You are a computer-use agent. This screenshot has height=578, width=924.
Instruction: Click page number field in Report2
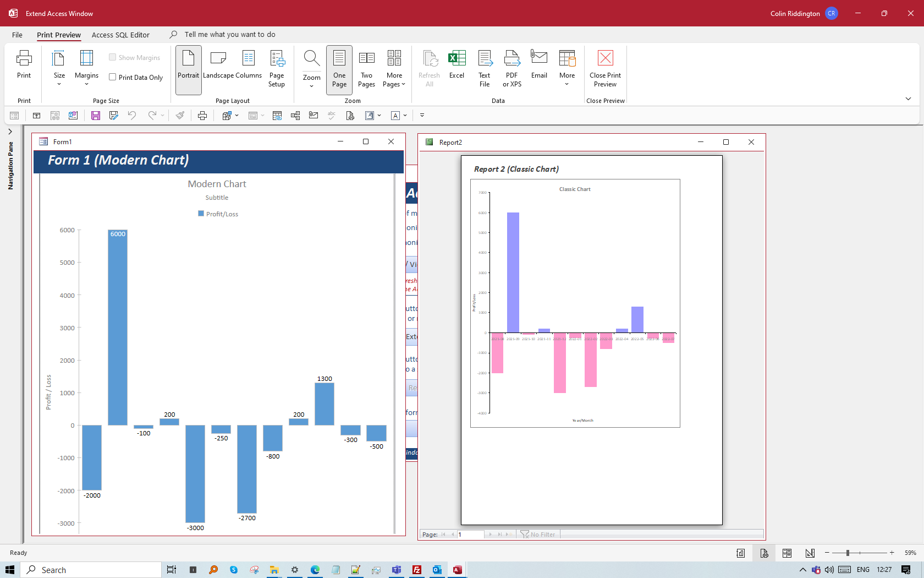point(470,535)
